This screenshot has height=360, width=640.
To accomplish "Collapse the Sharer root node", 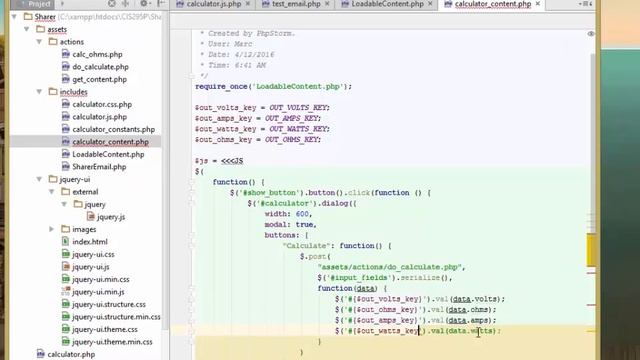I will point(14,17).
